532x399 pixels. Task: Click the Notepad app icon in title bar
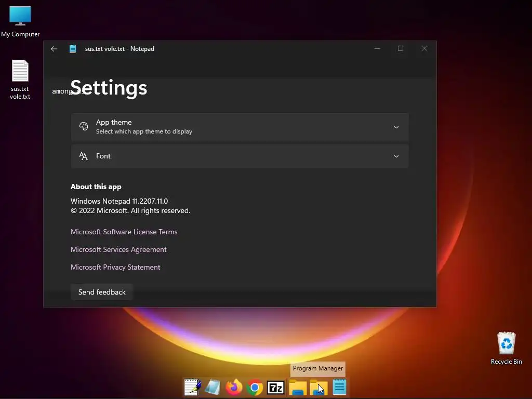coord(73,49)
